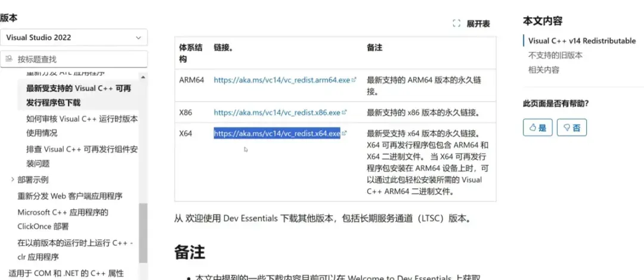Click the sidebar scrollbar thumb
Image resolution: width=644 pixels, height=280 pixels.
click(143, 233)
